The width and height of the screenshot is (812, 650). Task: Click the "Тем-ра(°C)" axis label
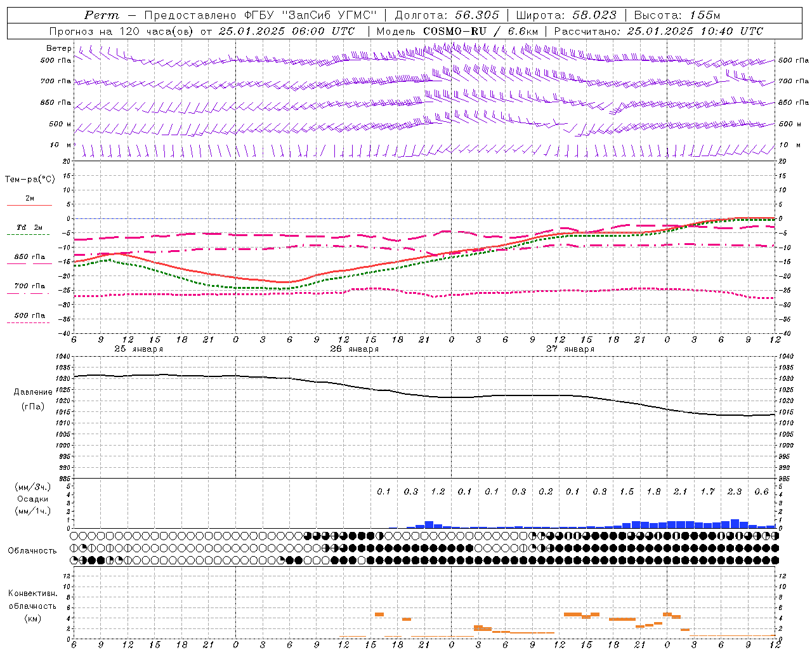coord(30,180)
